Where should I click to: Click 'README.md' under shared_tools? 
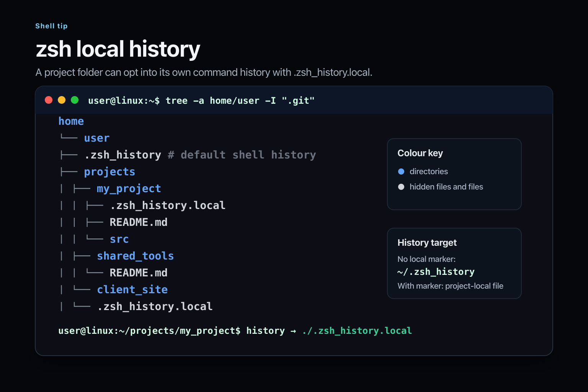(139, 273)
